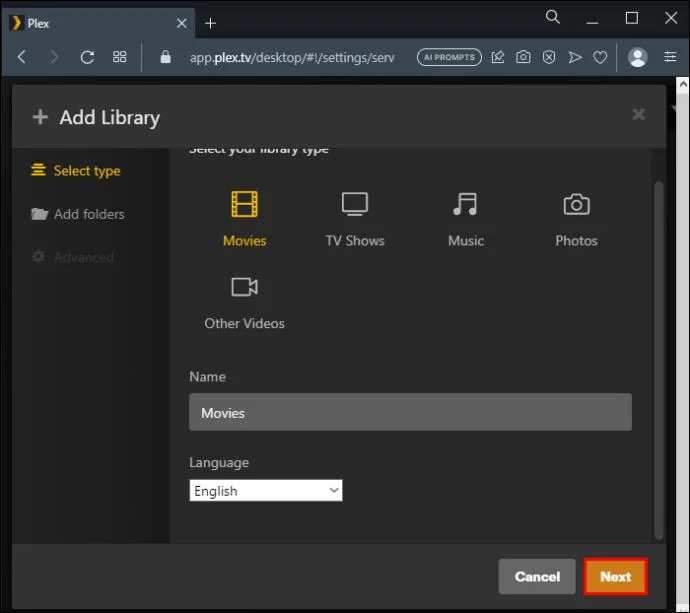
Task: Reload the Plex page
Action: tap(87, 57)
